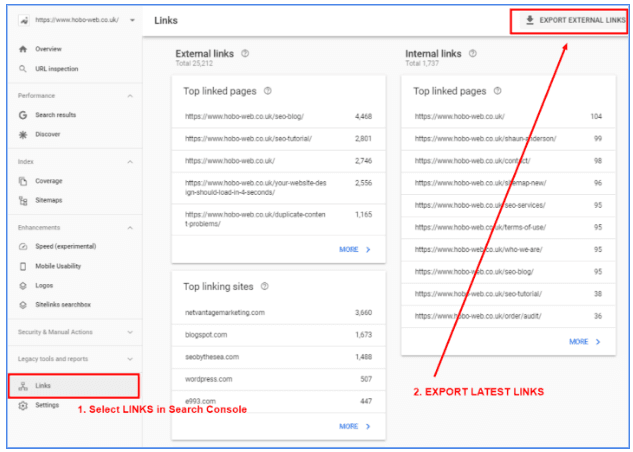This screenshot has height=452, width=633.
Task: Click the Google G Search results icon
Action: (23, 115)
